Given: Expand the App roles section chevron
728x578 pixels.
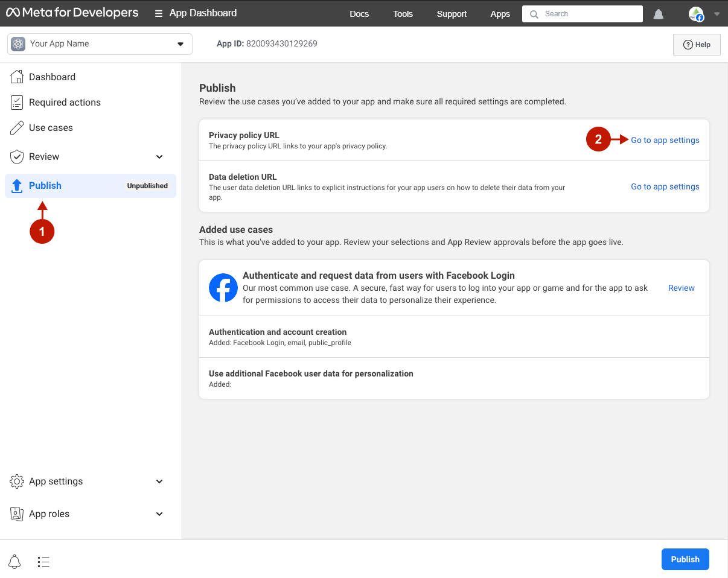Looking at the screenshot, I should (x=159, y=514).
